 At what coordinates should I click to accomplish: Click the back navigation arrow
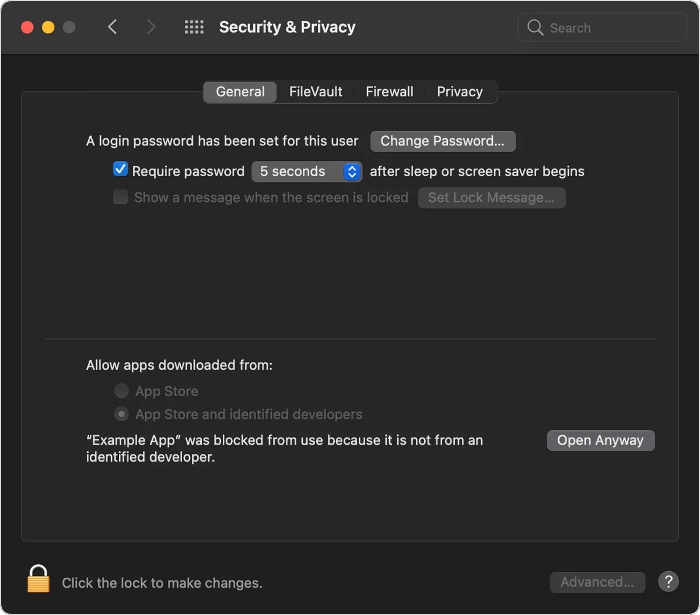(113, 27)
